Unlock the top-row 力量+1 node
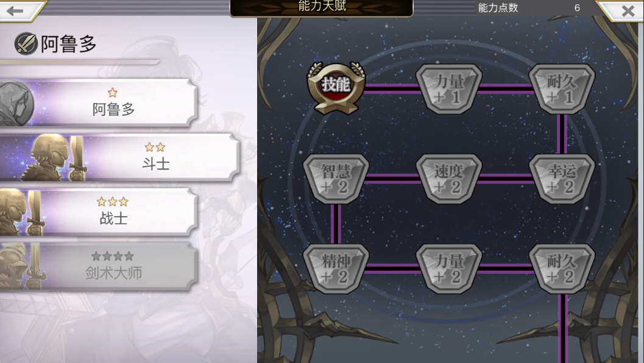Image resolution: width=644 pixels, height=363 pixels. click(x=449, y=89)
